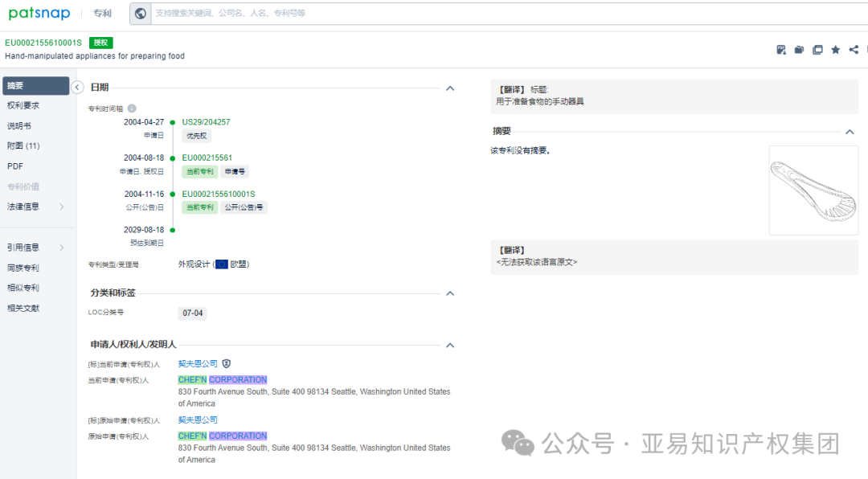Open 契夫恩公司 current assignee link
Image resolution: width=868 pixels, height=479 pixels.
coord(198,364)
